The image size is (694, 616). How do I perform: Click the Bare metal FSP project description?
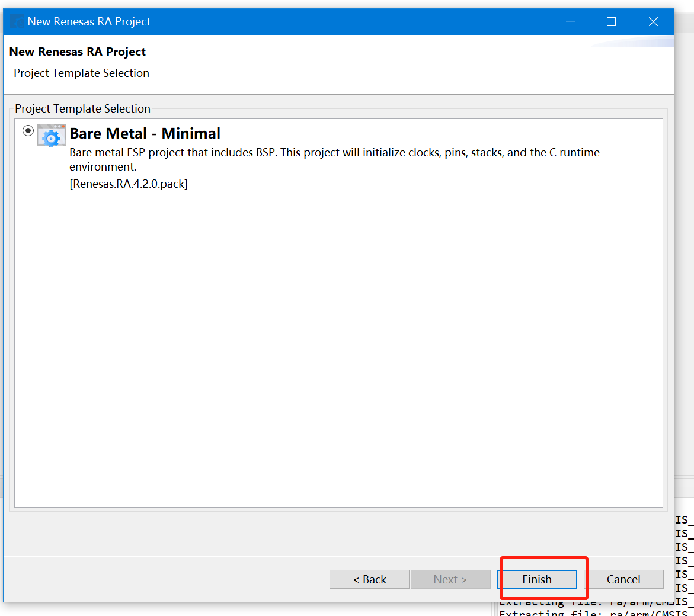click(334, 160)
